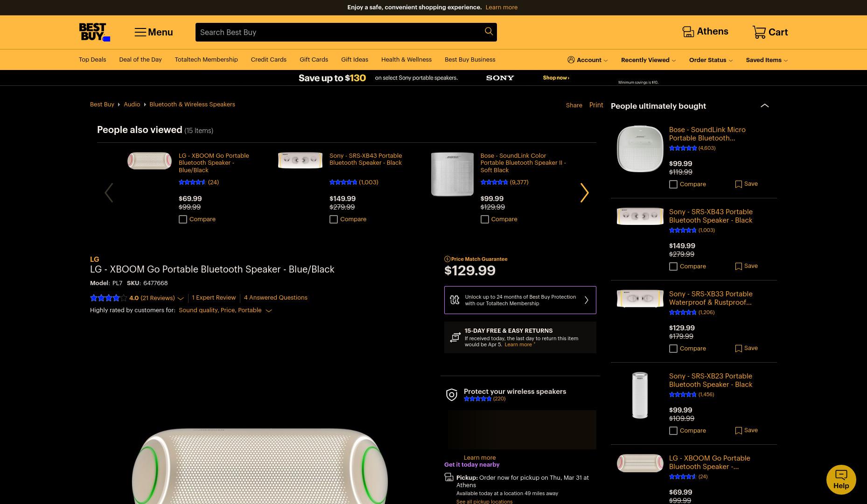This screenshot has width=867, height=504.
Task: Click the Shop now Sony banner link
Action: point(556,78)
